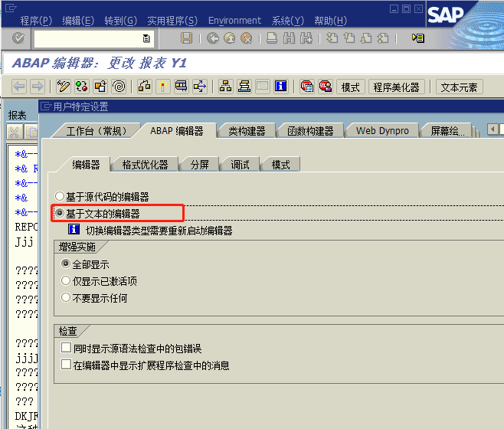The image size is (504, 429).
Task: Click the Find Next binoculars-plus icon
Action: pyautogui.click(x=306, y=38)
